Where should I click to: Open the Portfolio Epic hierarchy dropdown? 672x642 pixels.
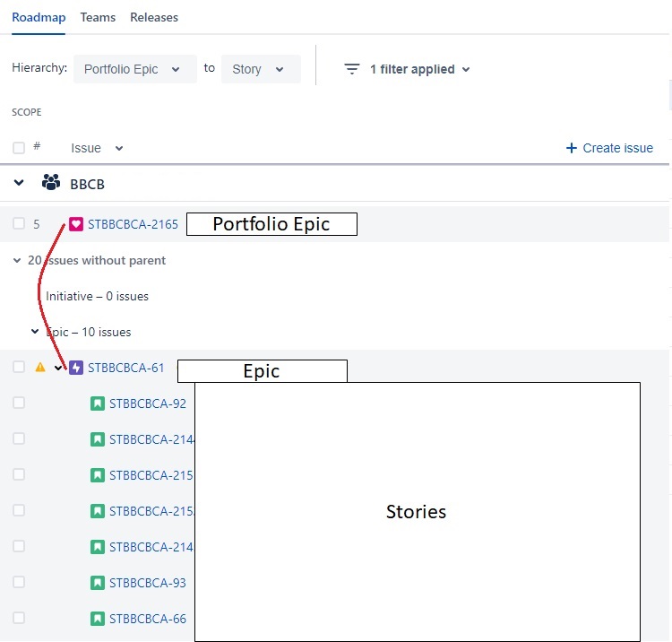pos(135,69)
